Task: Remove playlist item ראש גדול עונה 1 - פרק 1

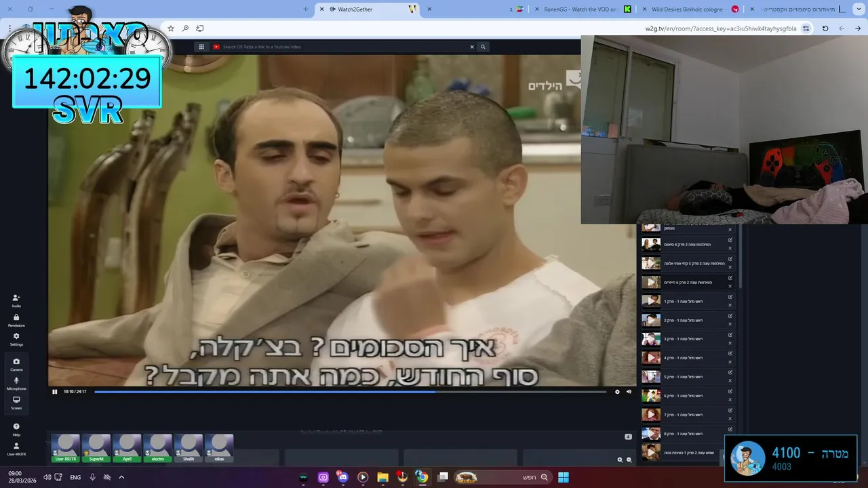Action: (x=730, y=305)
